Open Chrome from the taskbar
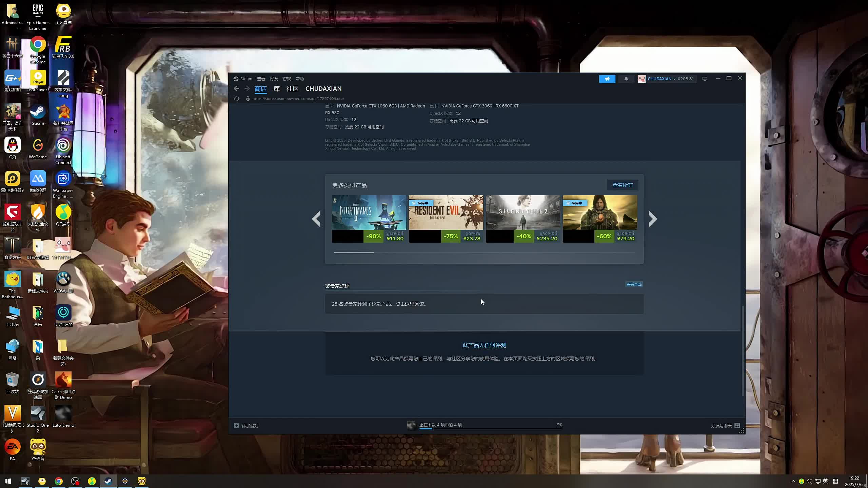 coord(58,481)
